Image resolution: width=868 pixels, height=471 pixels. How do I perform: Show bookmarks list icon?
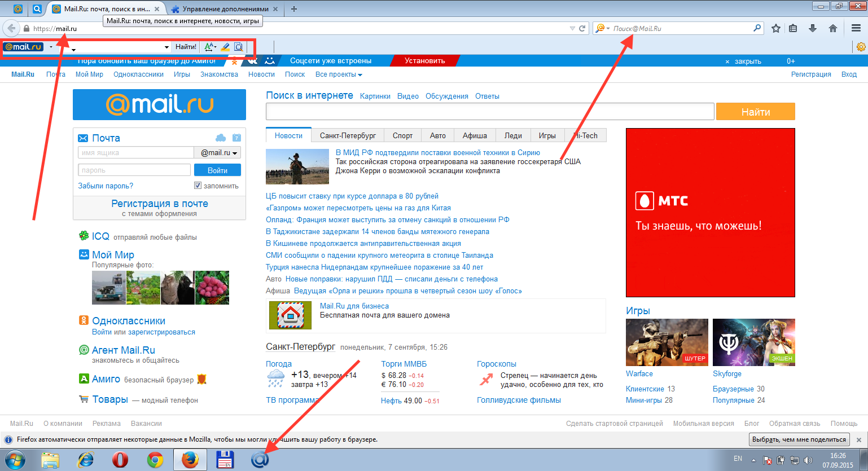pos(793,28)
